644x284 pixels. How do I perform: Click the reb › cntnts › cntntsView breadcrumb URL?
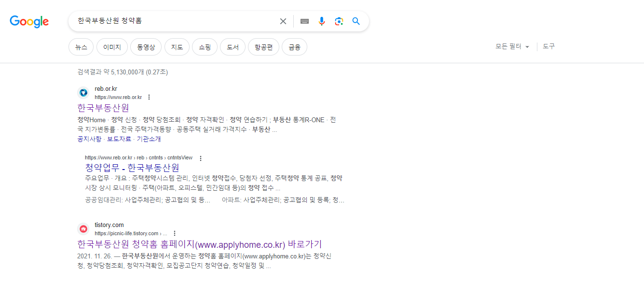click(138, 158)
